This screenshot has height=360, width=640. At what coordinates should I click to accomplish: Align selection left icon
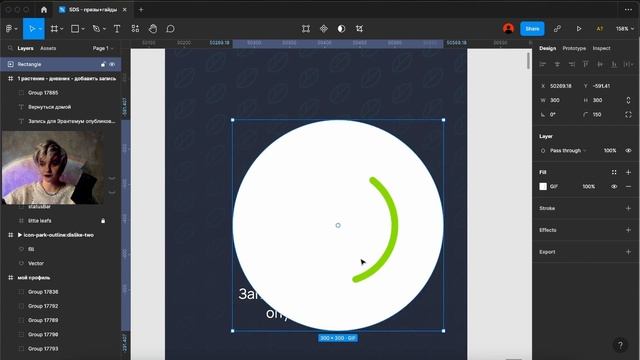(x=543, y=64)
